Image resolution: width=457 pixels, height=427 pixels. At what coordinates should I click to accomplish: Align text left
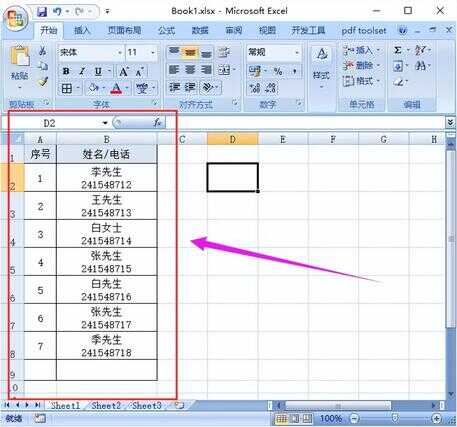pyautogui.click(x=174, y=70)
